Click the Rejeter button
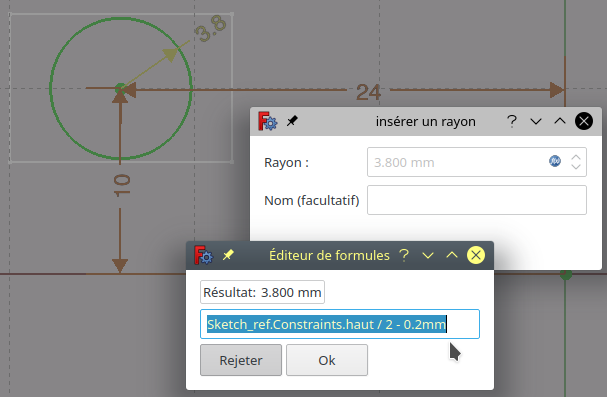The image size is (607, 397). point(241,360)
